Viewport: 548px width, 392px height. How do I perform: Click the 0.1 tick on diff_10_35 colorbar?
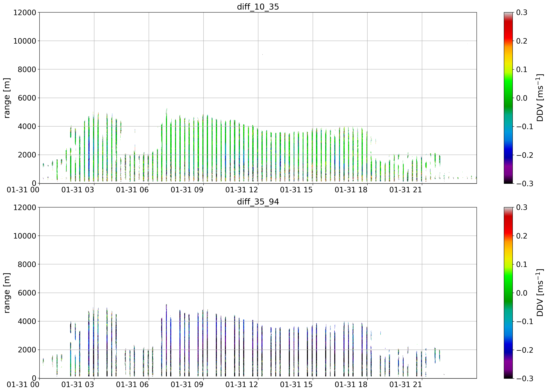coord(522,70)
